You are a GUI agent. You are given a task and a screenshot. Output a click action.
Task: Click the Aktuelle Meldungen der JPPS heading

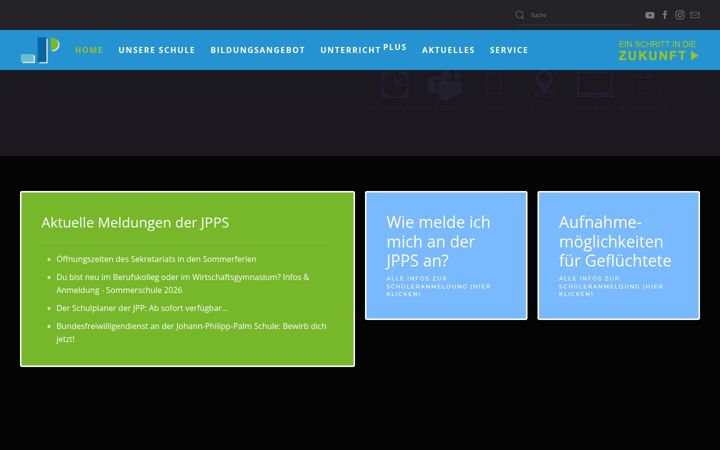pos(135,222)
